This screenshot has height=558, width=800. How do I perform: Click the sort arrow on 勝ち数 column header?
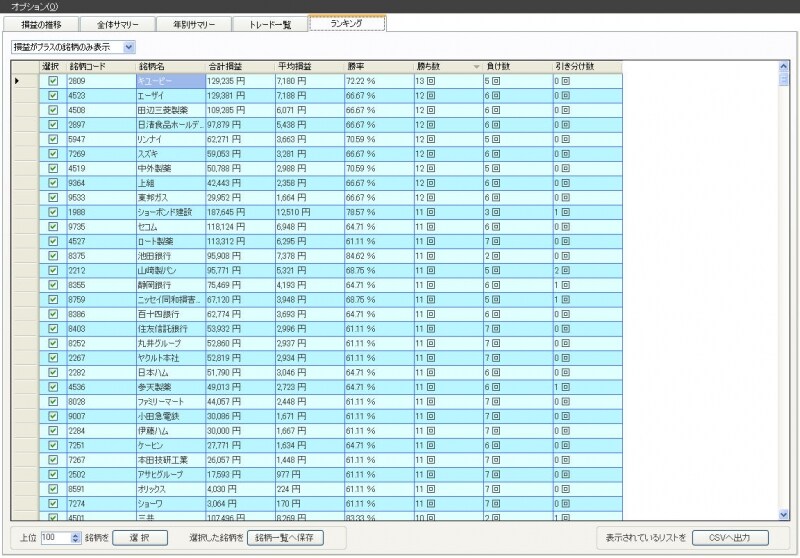(476, 66)
